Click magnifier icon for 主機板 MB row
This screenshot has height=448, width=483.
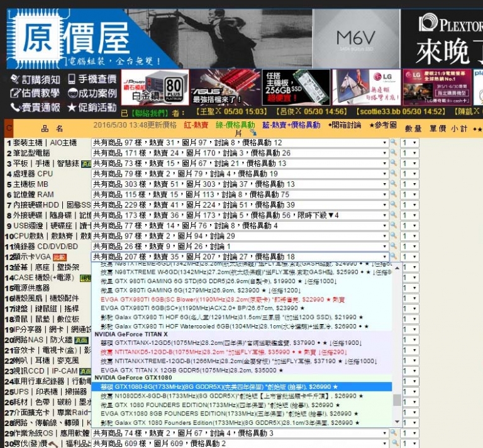coord(393,184)
